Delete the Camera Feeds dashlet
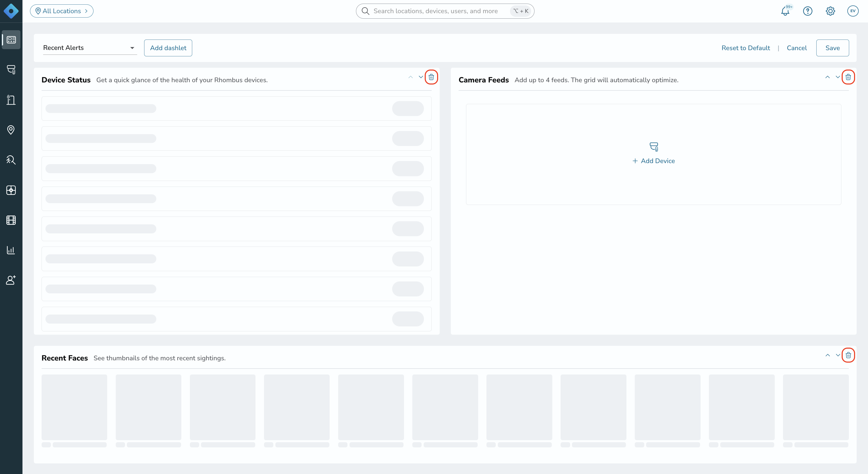Screen dimensions: 868x474 (848, 77)
